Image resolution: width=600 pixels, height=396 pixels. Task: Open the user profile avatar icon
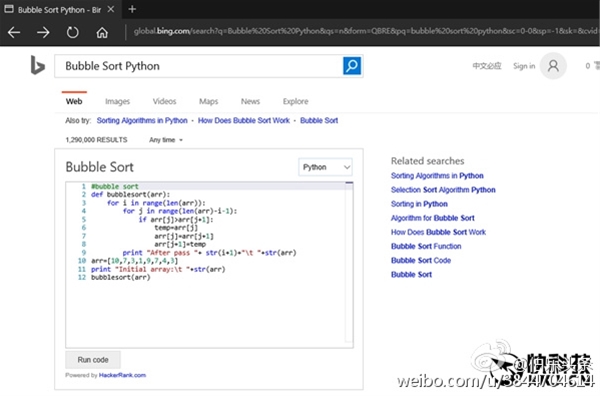click(553, 66)
